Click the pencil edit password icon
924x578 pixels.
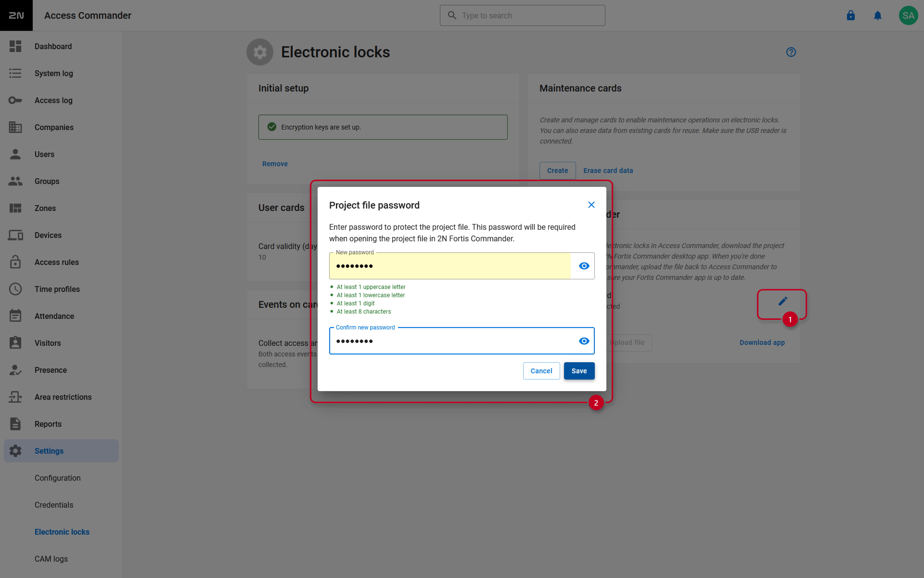(783, 301)
